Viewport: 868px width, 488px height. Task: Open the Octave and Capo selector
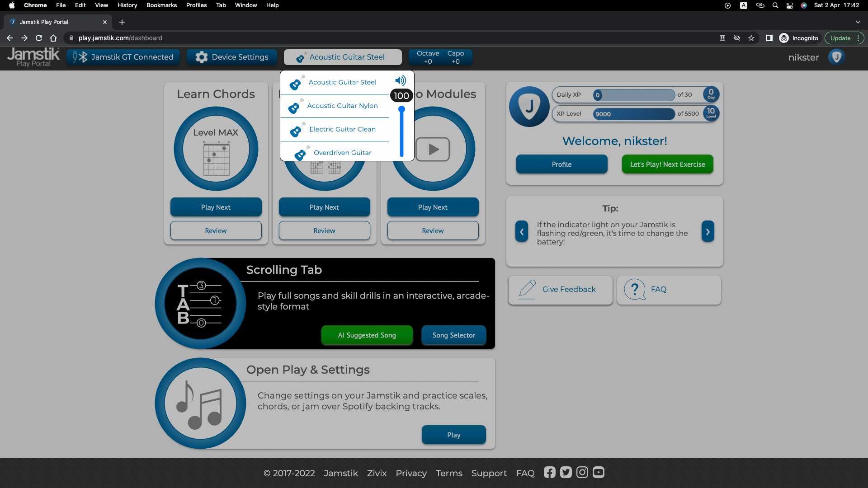point(440,57)
